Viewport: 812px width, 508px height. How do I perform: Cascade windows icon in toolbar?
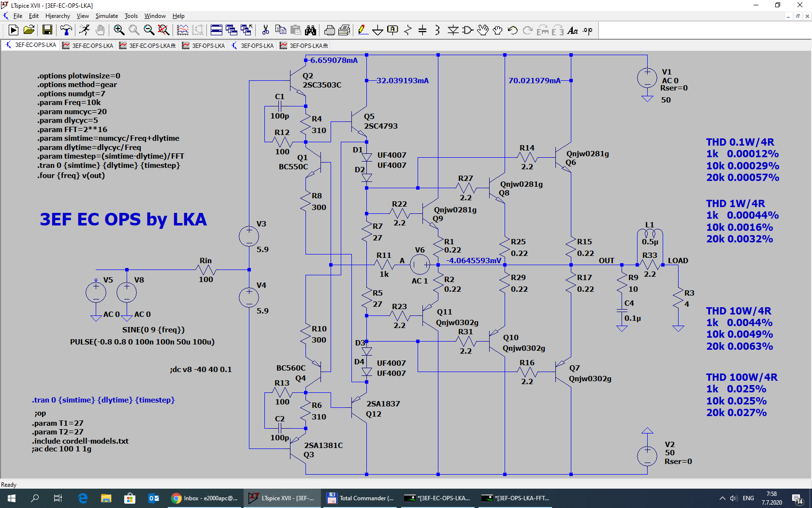click(232, 30)
